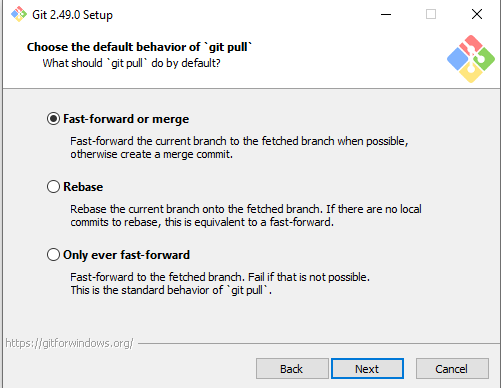Image resolution: width=501 pixels, height=388 pixels.
Task: Go back to the previous setup page
Action: click(292, 369)
